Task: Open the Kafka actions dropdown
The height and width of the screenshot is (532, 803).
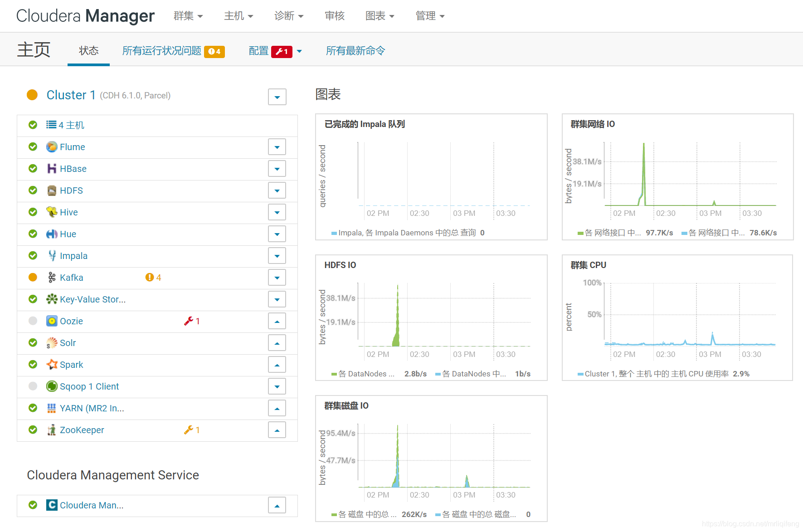Action: pyautogui.click(x=277, y=278)
